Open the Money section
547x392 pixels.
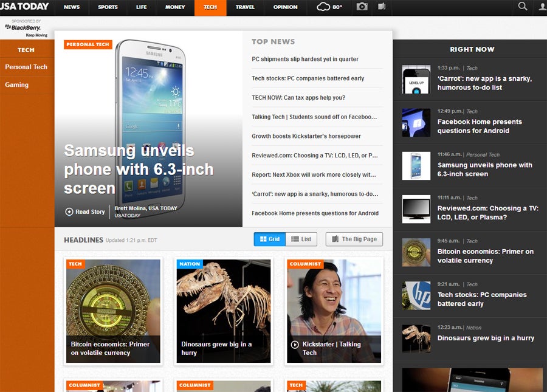point(175,7)
